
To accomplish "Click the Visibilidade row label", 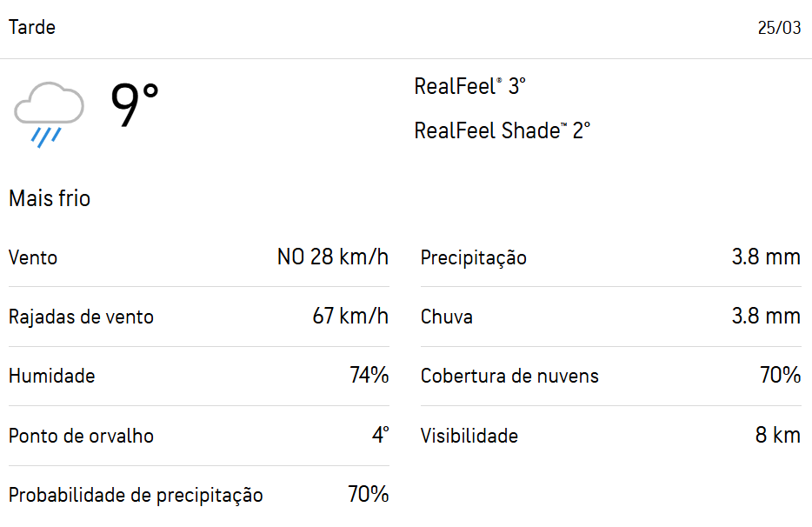I will click(469, 437).
